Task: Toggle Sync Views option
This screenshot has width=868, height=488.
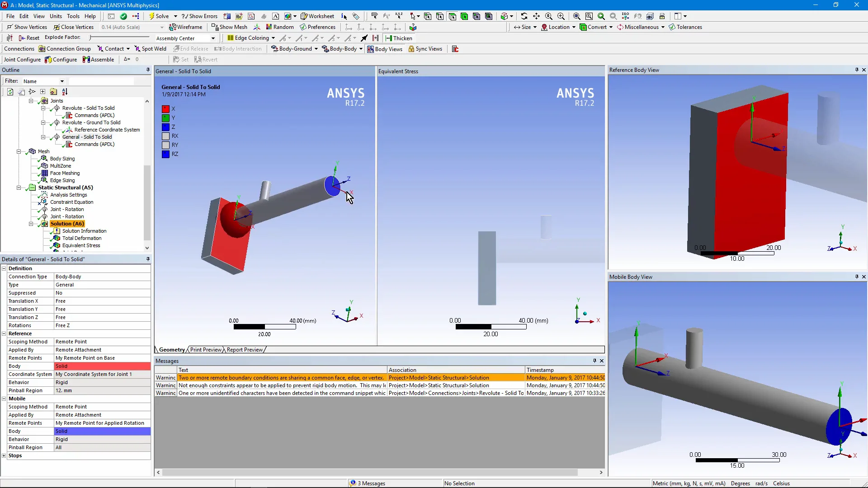Action: pos(425,49)
